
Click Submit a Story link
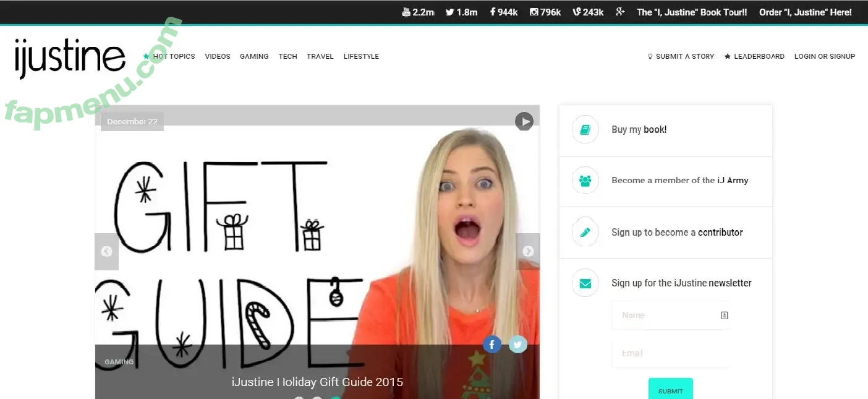click(x=681, y=56)
